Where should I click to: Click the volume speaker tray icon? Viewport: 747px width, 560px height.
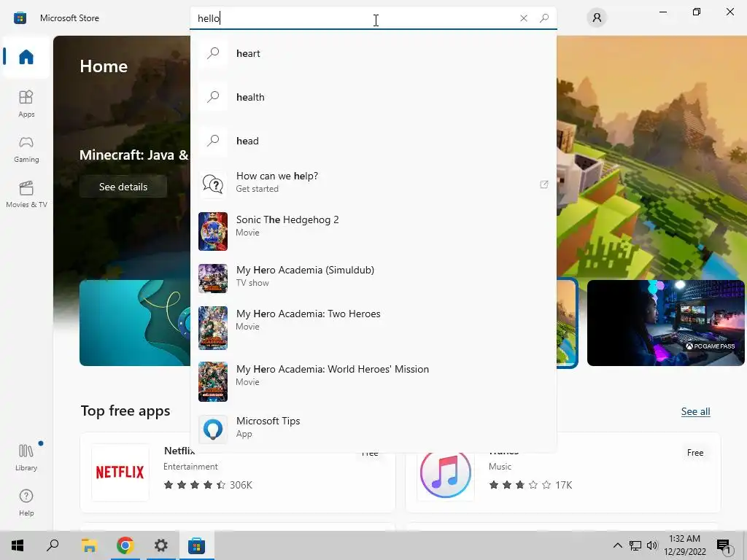[652, 545]
